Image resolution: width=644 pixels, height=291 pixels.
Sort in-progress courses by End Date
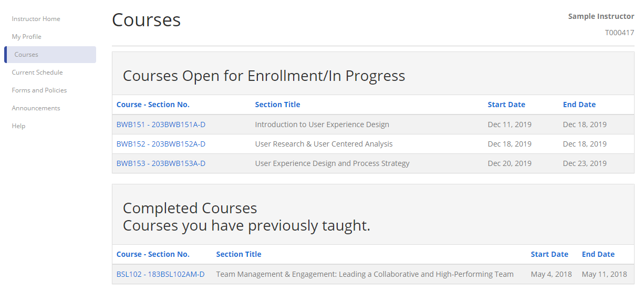579,105
